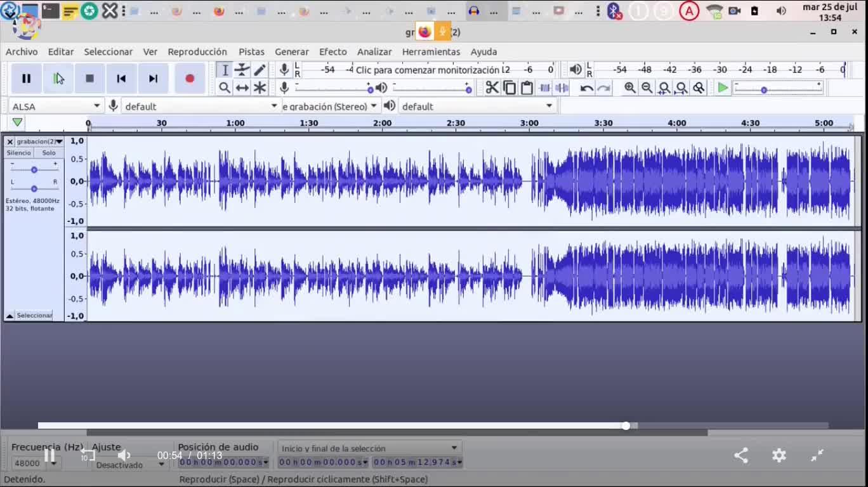Image resolution: width=868 pixels, height=487 pixels.
Task: Open the Pistas menu
Action: [251, 52]
